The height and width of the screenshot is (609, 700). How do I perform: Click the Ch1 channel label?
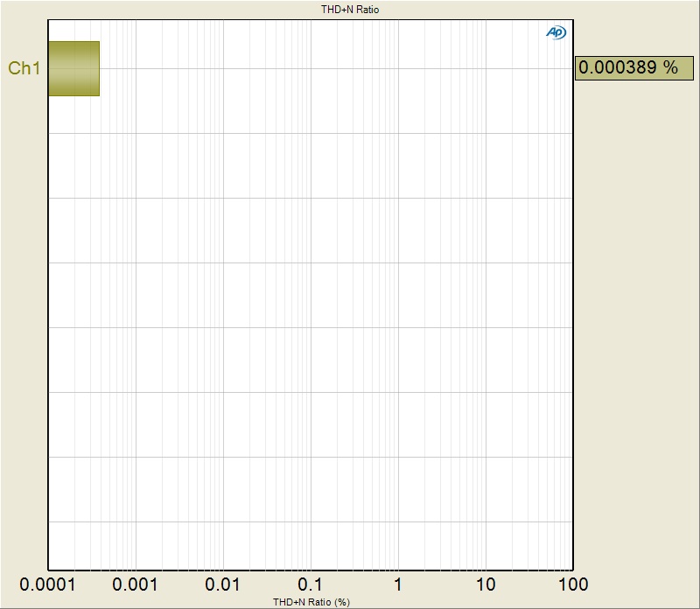click(x=24, y=68)
